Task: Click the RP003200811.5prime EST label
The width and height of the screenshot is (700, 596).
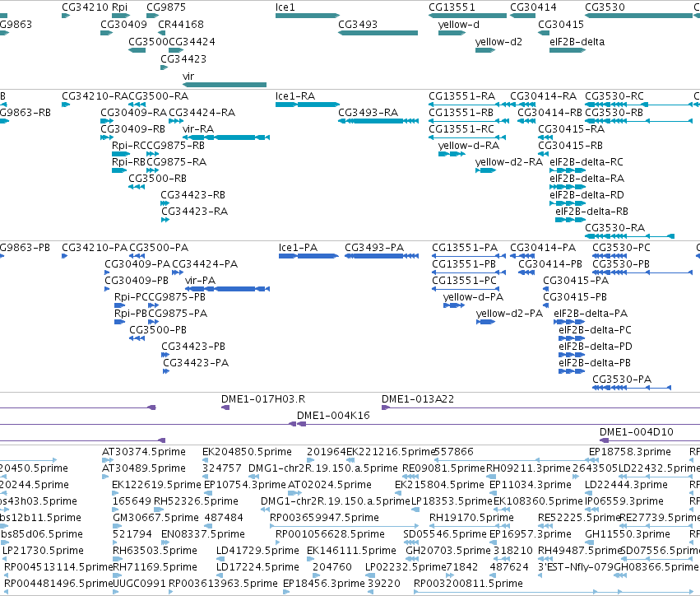Action: (x=468, y=584)
